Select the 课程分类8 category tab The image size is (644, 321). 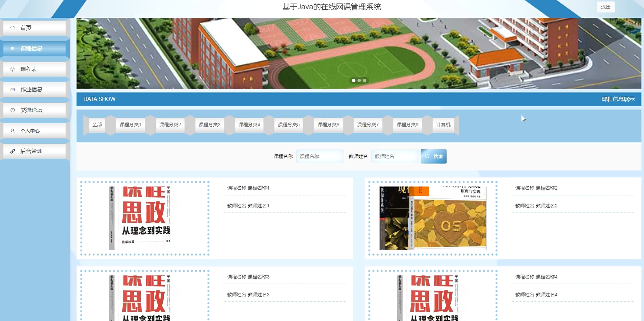tap(407, 125)
